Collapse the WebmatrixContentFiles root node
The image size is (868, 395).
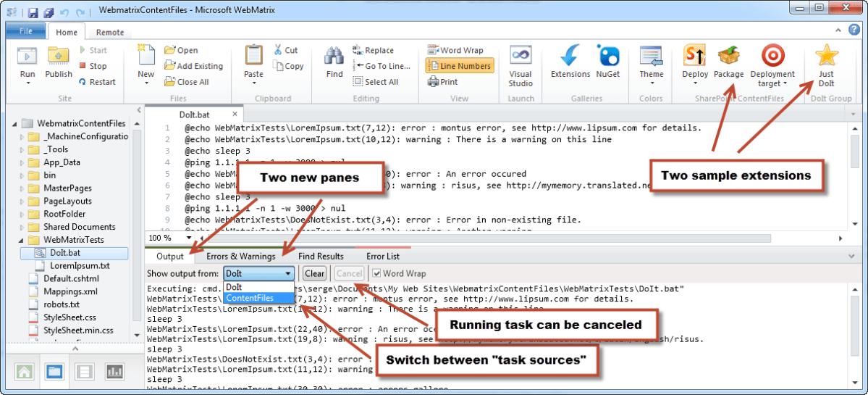click(14, 123)
